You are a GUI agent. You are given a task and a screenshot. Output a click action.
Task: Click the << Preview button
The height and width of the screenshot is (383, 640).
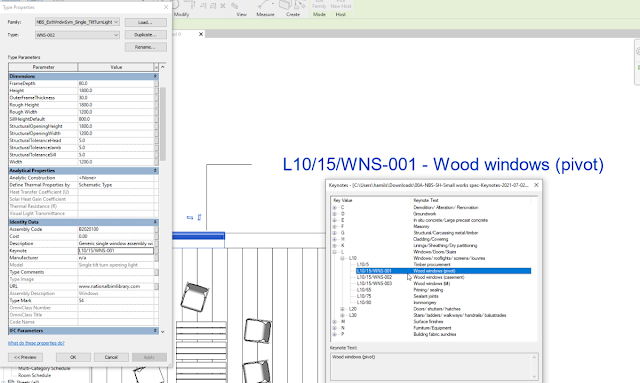point(25,357)
